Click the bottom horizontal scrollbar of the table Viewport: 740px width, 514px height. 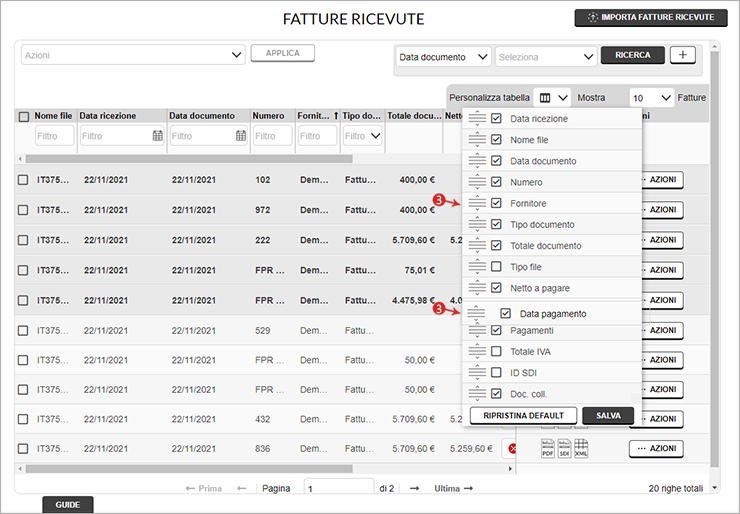click(x=189, y=469)
